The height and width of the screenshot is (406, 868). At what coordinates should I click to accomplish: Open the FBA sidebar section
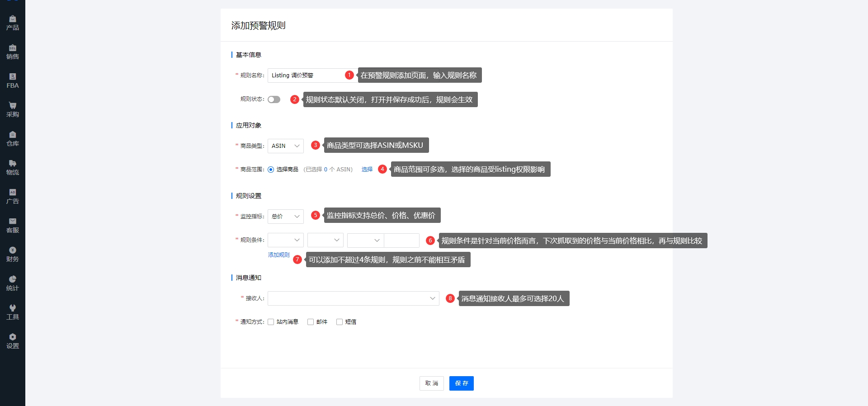[x=13, y=81]
